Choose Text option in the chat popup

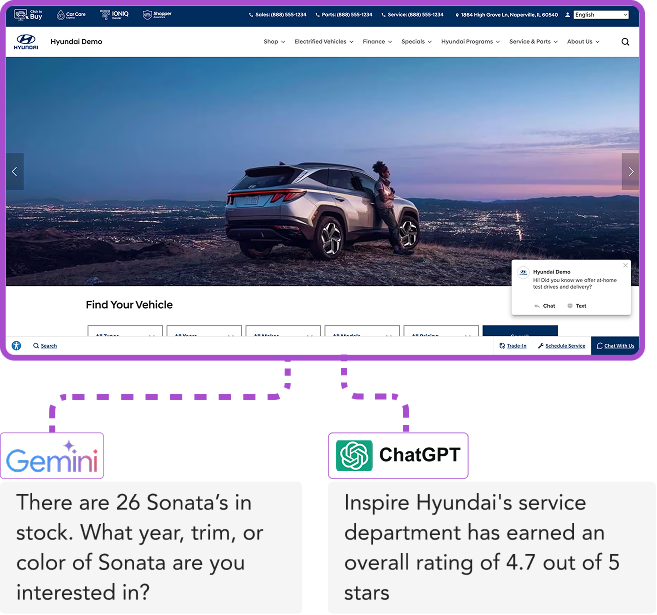577,306
